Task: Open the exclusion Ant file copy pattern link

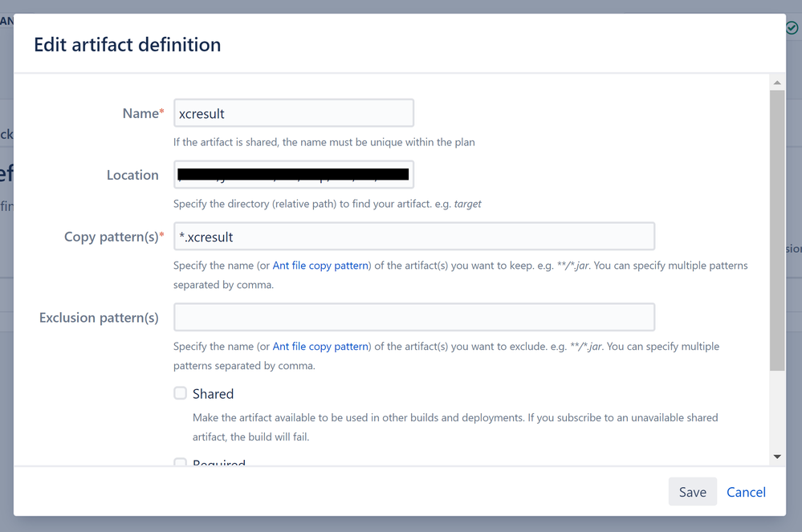Action: click(x=320, y=346)
